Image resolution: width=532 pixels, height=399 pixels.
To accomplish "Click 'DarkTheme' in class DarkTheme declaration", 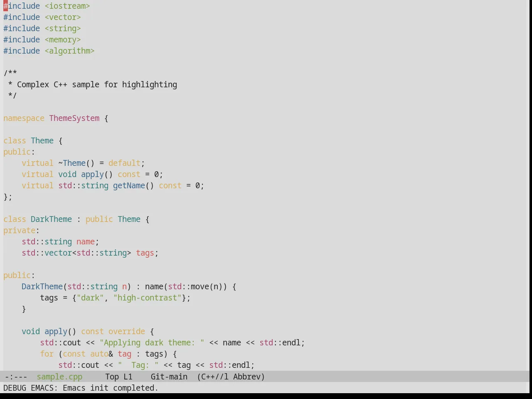I will click(51, 219).
